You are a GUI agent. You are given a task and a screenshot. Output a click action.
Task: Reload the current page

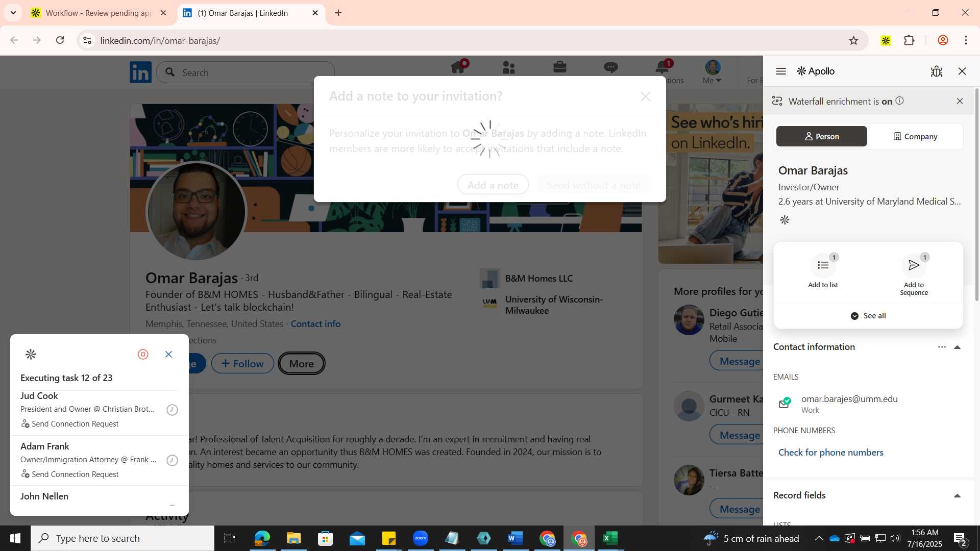click(60, 40)
